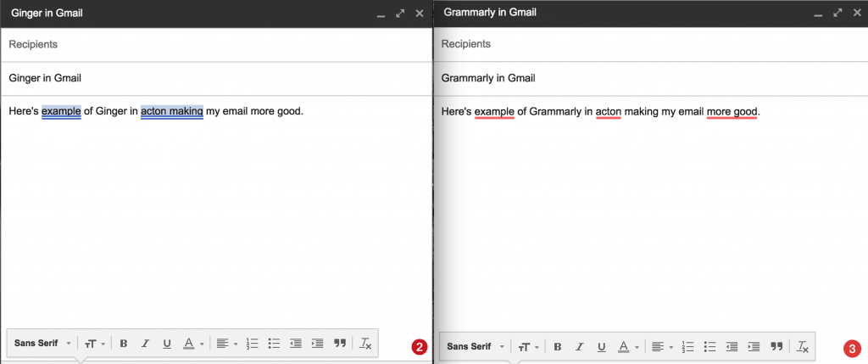Click highlighted 'acton making' in Ginger email
The width and height of the screenshot is (868, 364).
(172, 111)
